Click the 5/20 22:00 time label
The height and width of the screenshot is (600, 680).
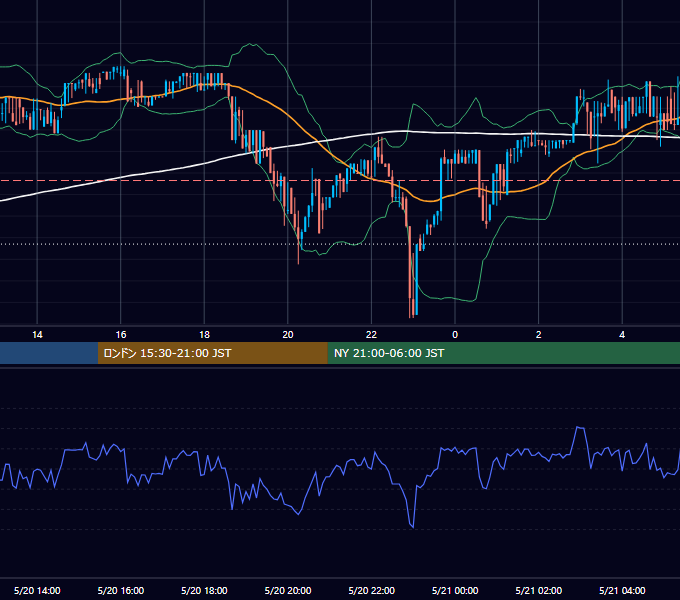coord(372,590)
